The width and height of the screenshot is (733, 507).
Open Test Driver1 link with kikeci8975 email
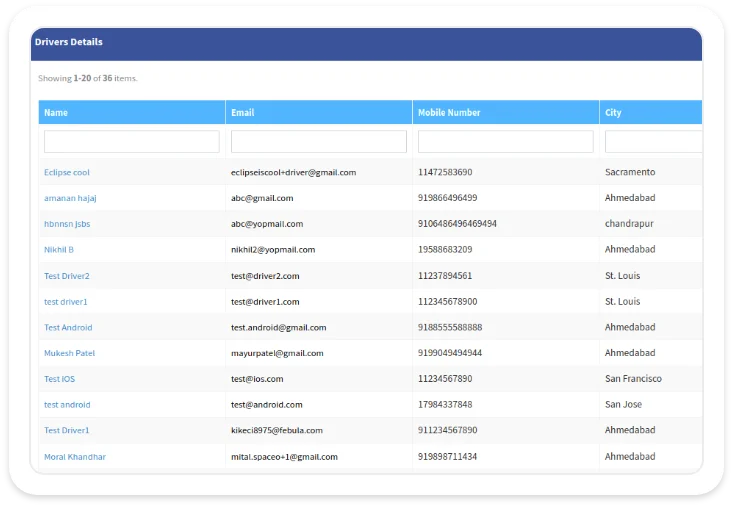click(66, 430)
